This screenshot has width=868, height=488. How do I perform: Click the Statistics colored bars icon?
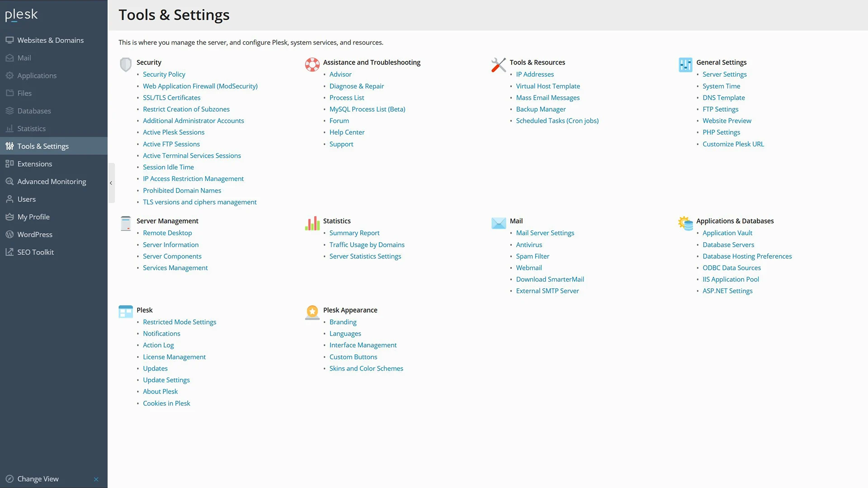(312, 223)
